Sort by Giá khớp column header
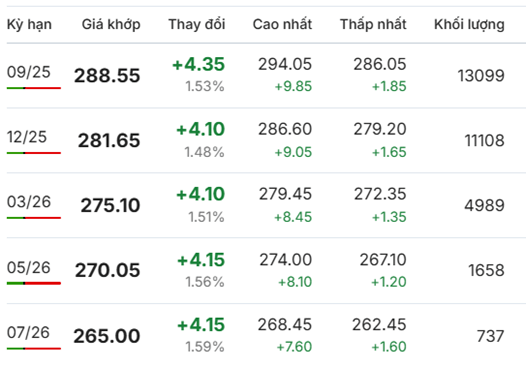 [x=111, y=25]
